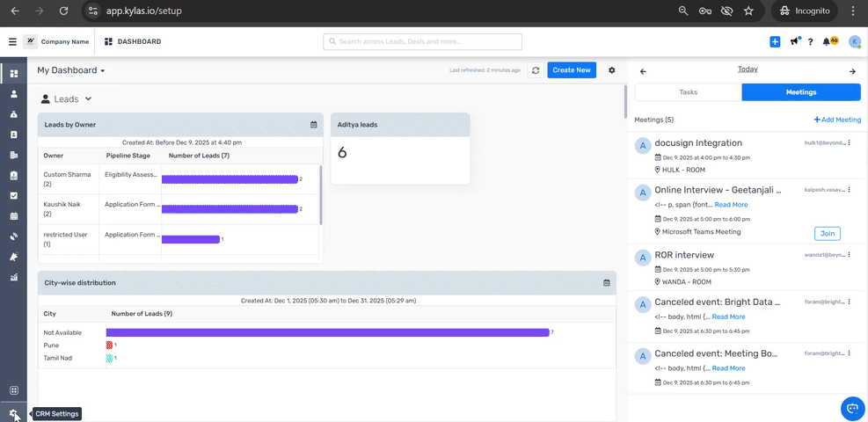Open dashboard settings gear next to Create New
Viewport: 868px width, 422px height.
(612, 70)
